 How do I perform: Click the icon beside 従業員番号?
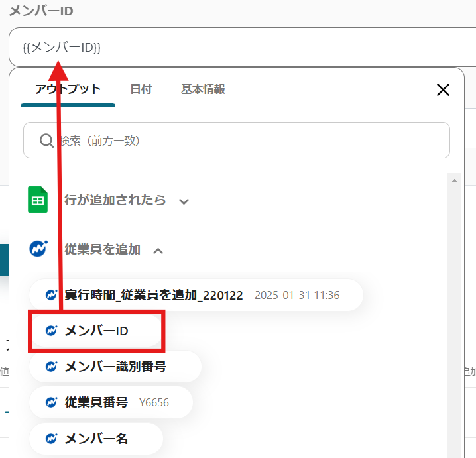coord(51,402)
